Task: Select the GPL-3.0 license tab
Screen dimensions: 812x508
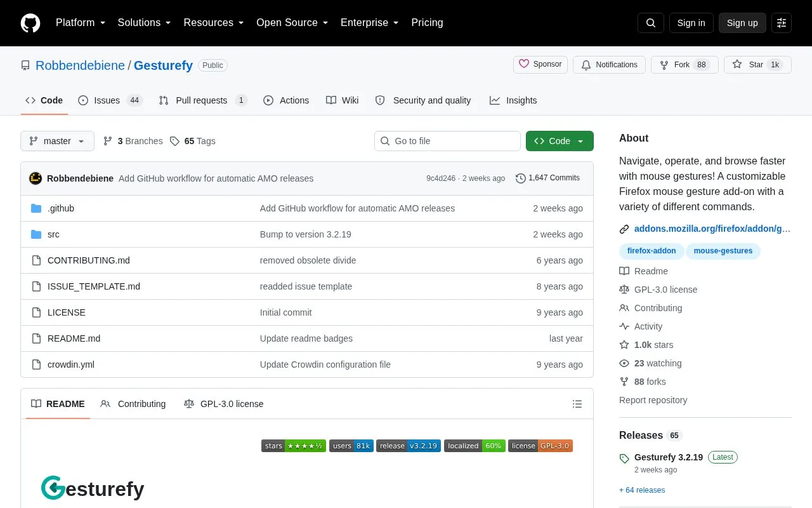Action: (223, 404)
